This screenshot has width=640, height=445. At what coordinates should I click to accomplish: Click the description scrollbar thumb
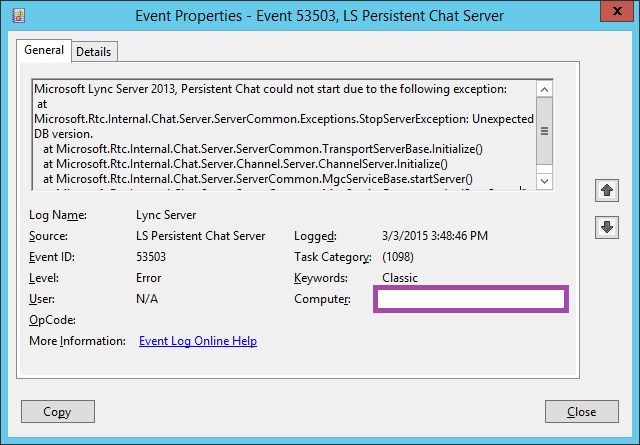click(545, 131)
